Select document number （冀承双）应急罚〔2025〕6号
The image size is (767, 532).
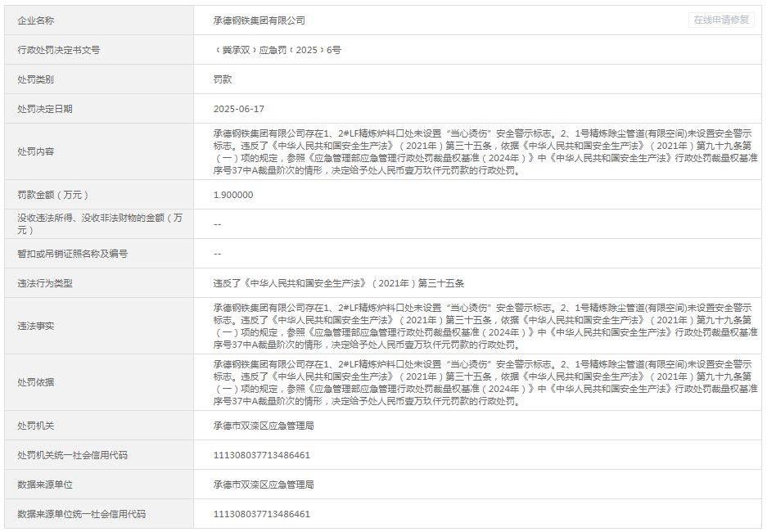tap(277, 50)
